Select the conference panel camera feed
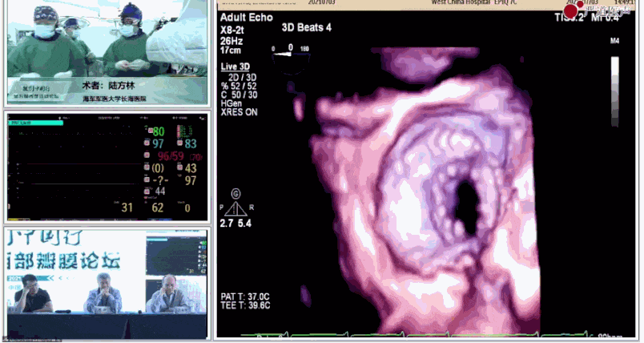 (107, 284)
